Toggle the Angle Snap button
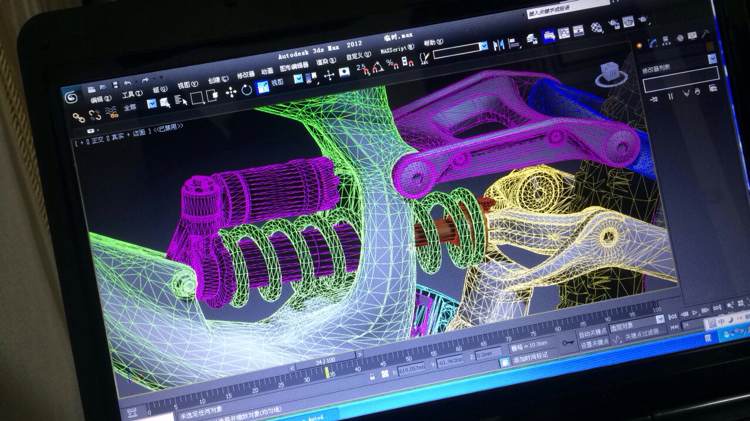Viewport: 750px width, 421px height. (377, 67)
